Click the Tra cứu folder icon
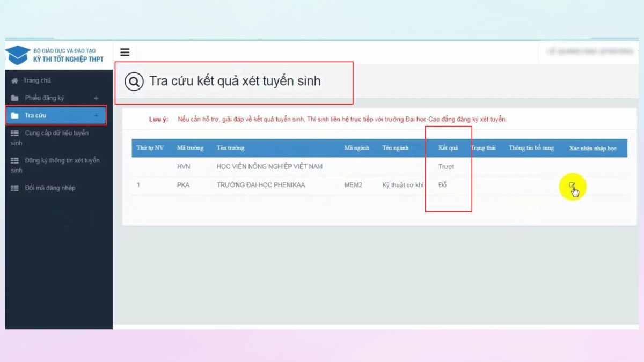 15,116
